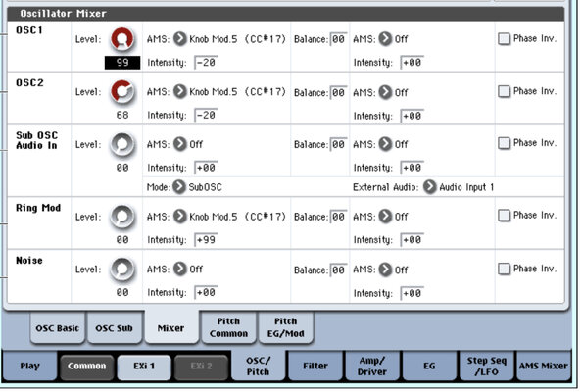Click the Ring Mod Intensity +99 field
Image resolution: width=582 pixels, height=392 pixels.
point(206,240)
